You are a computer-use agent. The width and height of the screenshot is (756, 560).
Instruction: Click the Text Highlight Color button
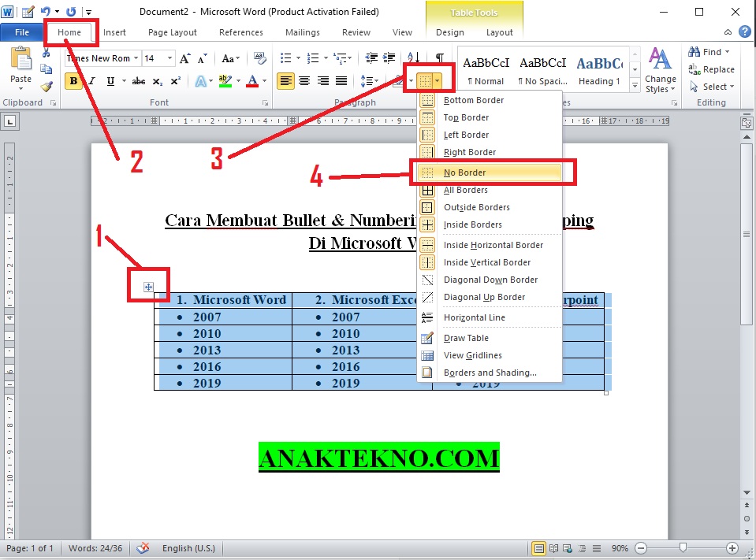pos(225,81)
